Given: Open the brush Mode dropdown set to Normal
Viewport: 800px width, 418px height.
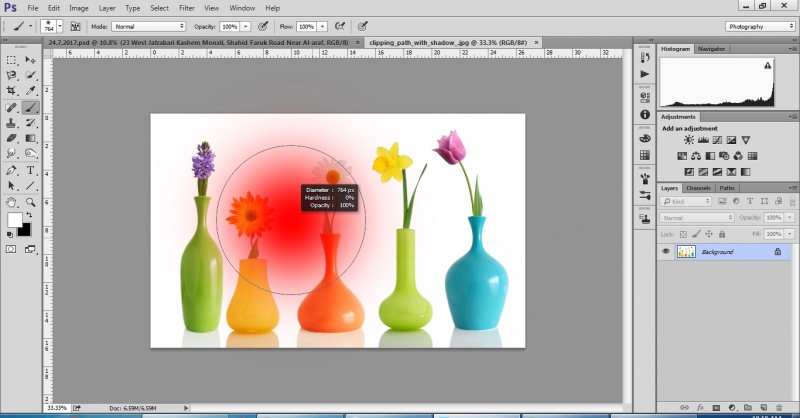Looking at the screenshot, I should click(x=148, y=25).
